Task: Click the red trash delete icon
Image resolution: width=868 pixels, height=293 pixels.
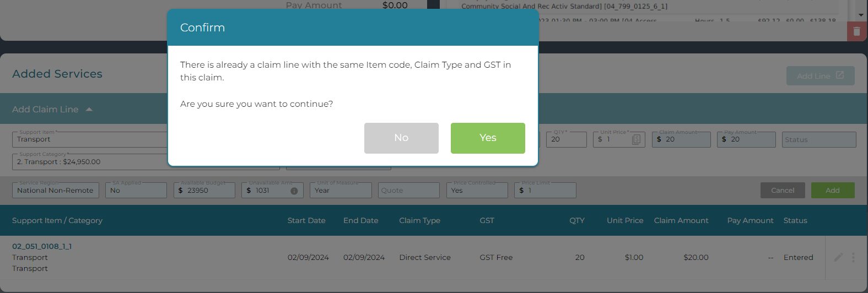Action: 857,31
